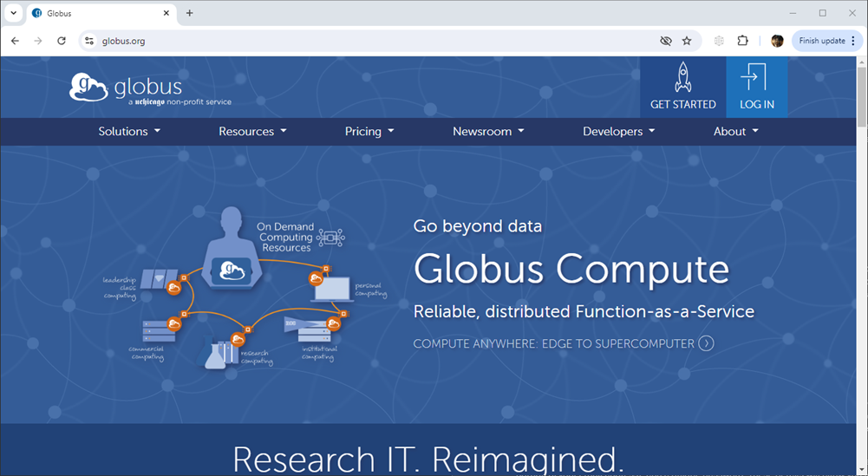This screenshot has height=476, width=868.
Task: Click the Globus Compute heading
Action: [x=571, y=269]
